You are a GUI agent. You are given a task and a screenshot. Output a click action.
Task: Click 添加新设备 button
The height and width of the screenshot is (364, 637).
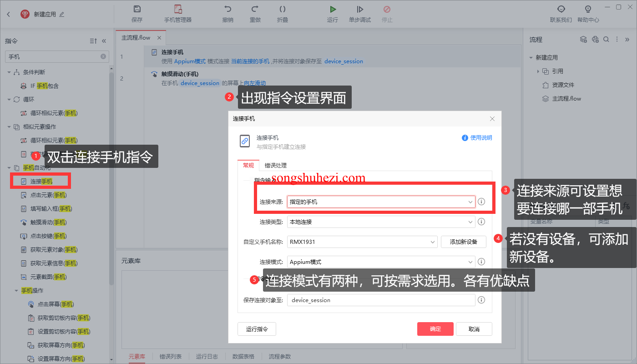(x=464, y=242)
